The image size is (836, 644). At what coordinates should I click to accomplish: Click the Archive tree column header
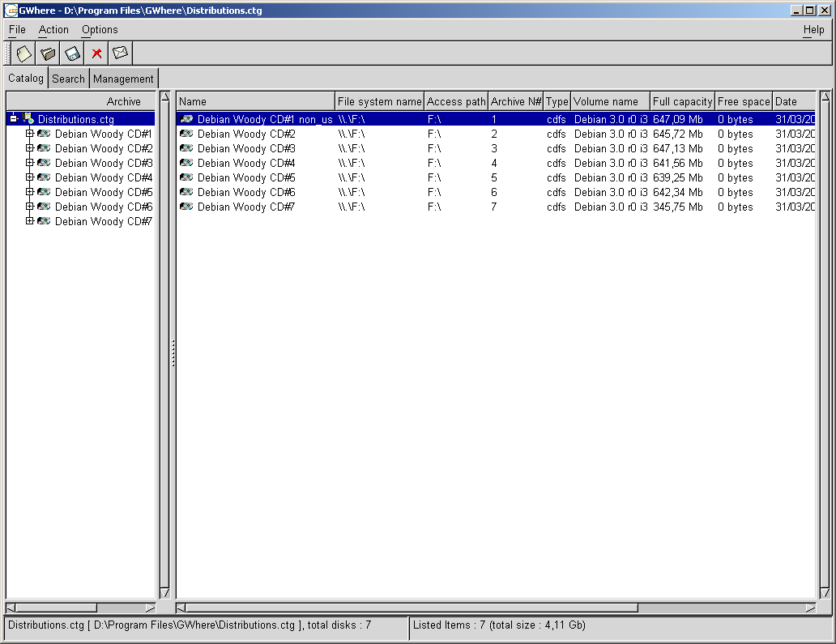tap(80, 101)
